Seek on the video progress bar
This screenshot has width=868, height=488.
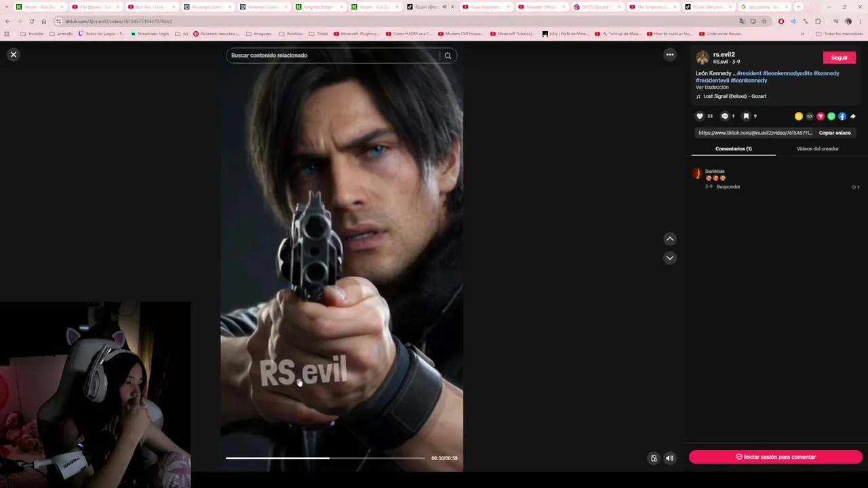coord(325,458)
